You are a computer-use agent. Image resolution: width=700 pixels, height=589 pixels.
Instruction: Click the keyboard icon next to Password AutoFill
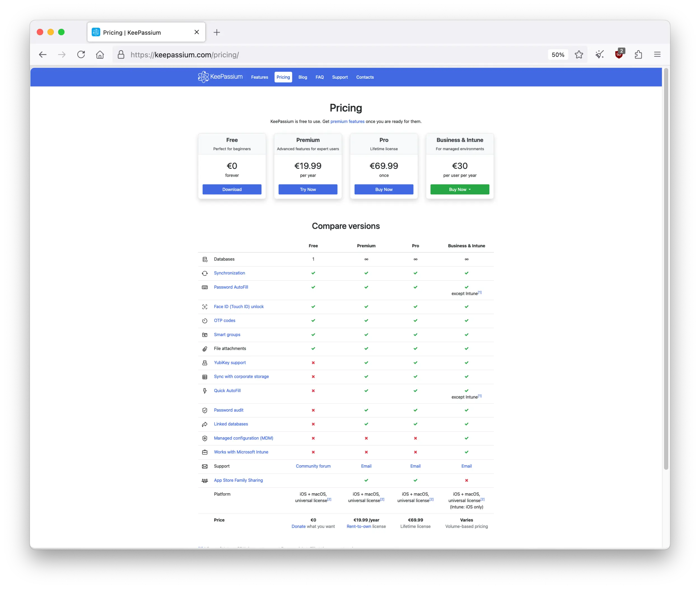point(205,287)
